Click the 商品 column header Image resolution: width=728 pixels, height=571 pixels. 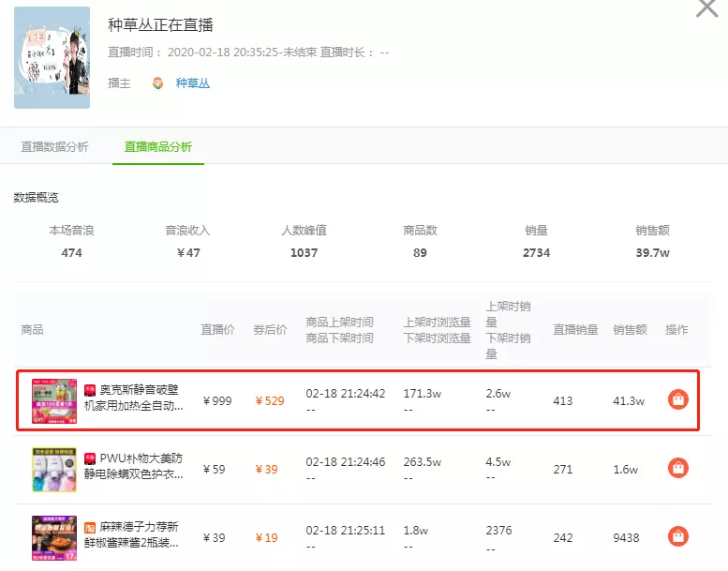(32, 330)
